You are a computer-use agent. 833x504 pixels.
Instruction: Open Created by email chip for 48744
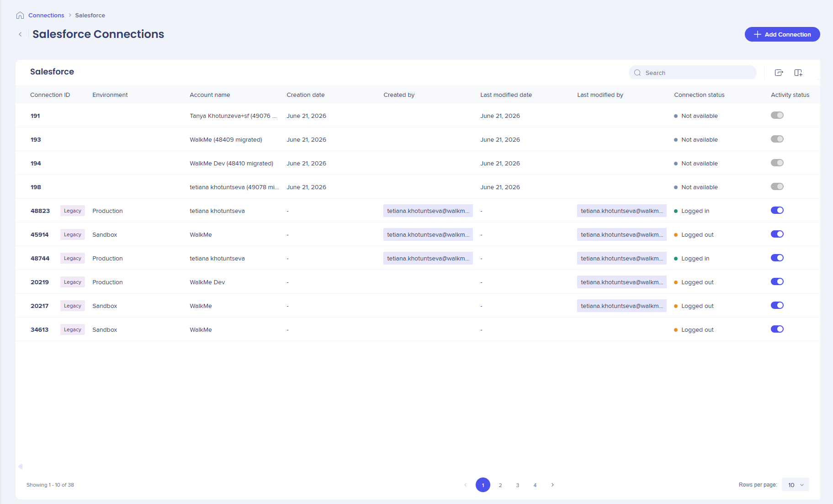[x=428, y=258]
